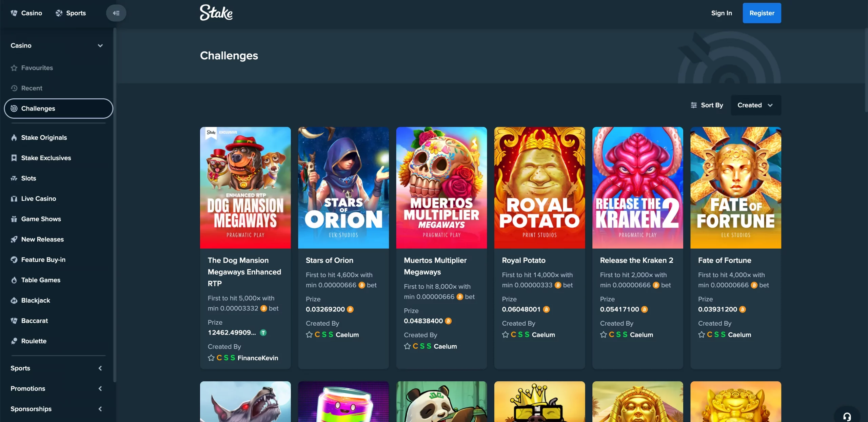Click the Blackjack icon

click(x=14, y=301)
